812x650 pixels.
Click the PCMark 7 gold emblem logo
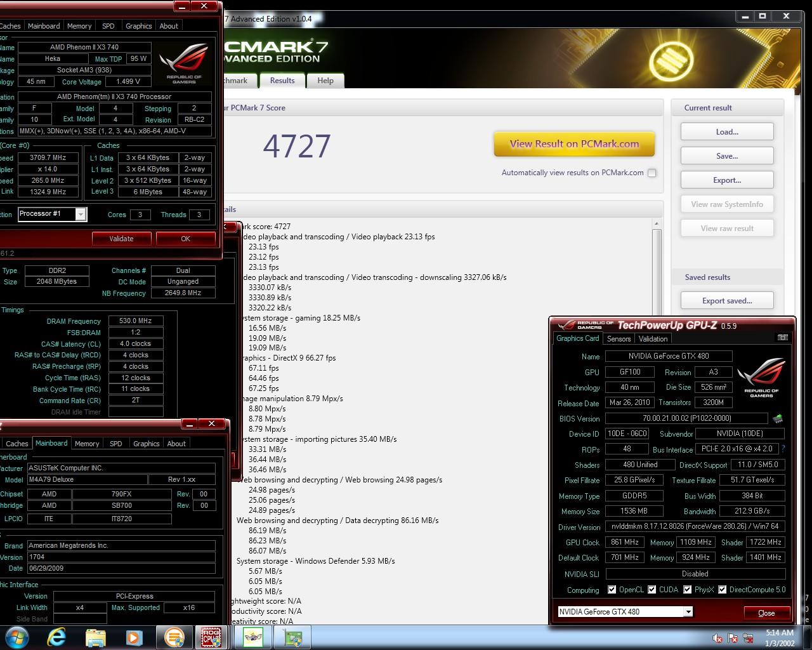[672, 60]
